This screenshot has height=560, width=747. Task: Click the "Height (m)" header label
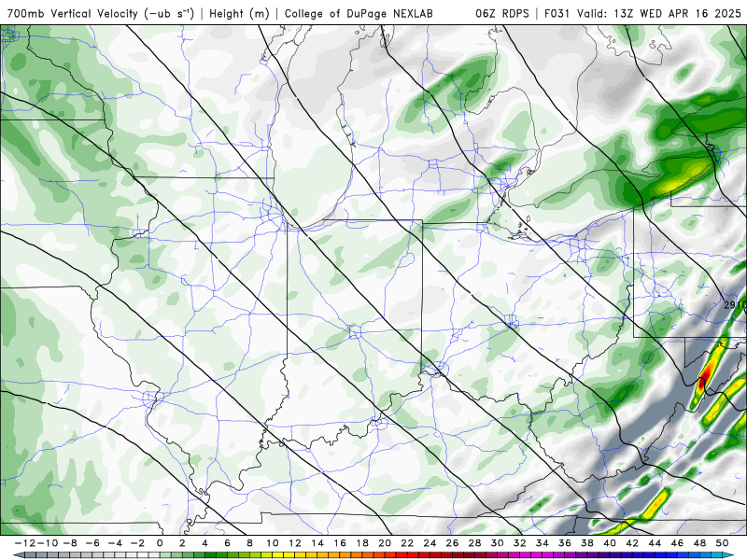tap(240, 14)
